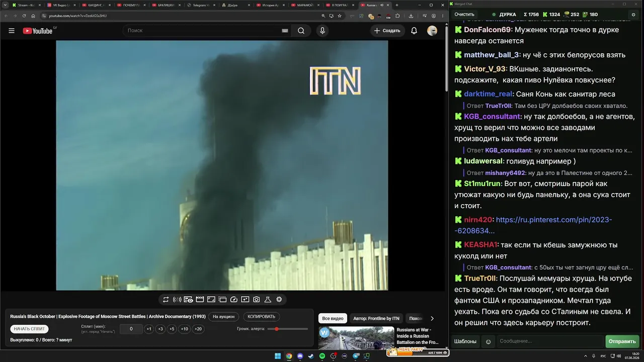Open Chrome tab search dropdown arrow
This screenshot has height=362, width=644.
[x=5, y=5]
